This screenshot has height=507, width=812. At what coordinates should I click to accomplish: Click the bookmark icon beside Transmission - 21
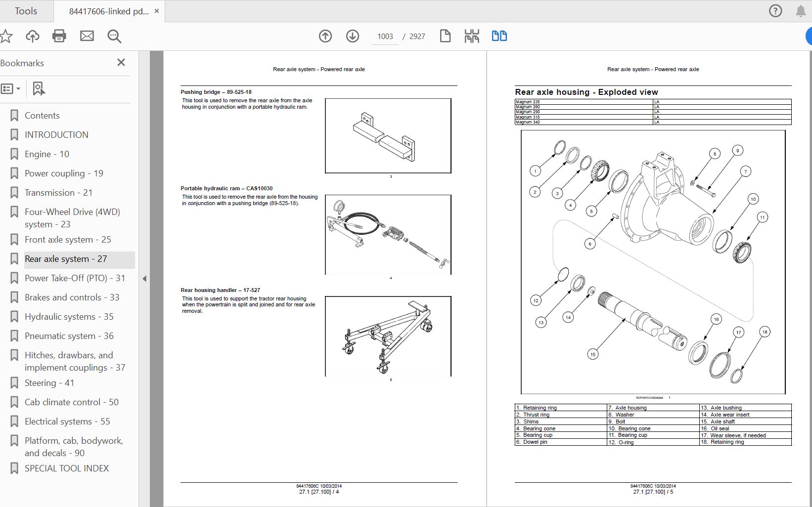(x=14, y=193)
